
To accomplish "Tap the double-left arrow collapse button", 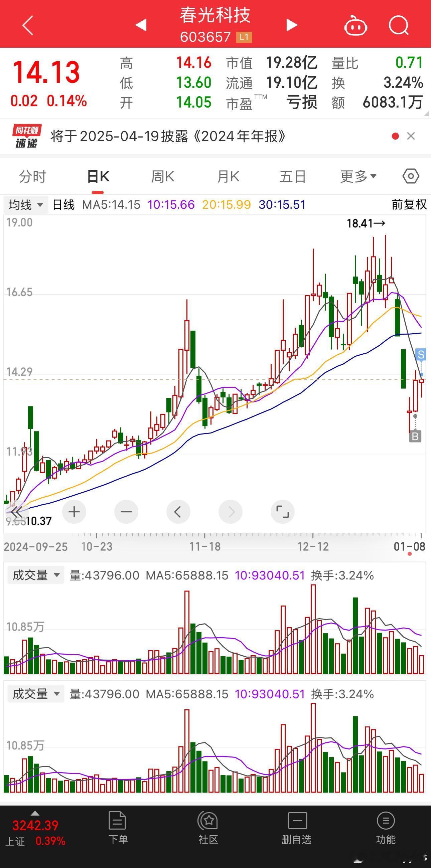I will point(16,512).
